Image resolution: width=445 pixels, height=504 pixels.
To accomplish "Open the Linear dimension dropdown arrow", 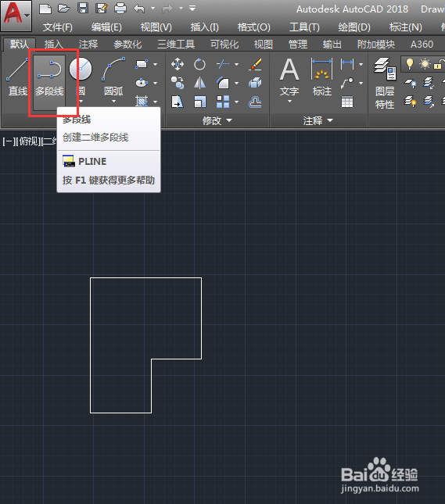I will [361, 64].
